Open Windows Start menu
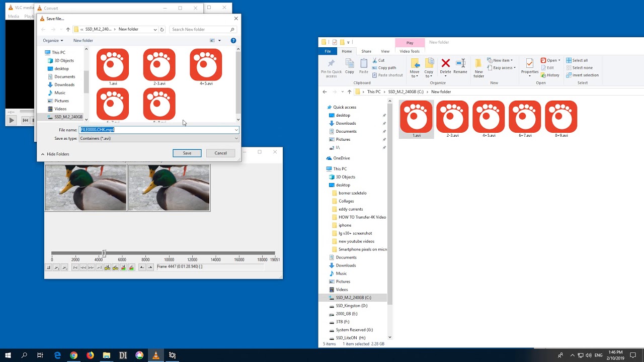 coord(8,355)
